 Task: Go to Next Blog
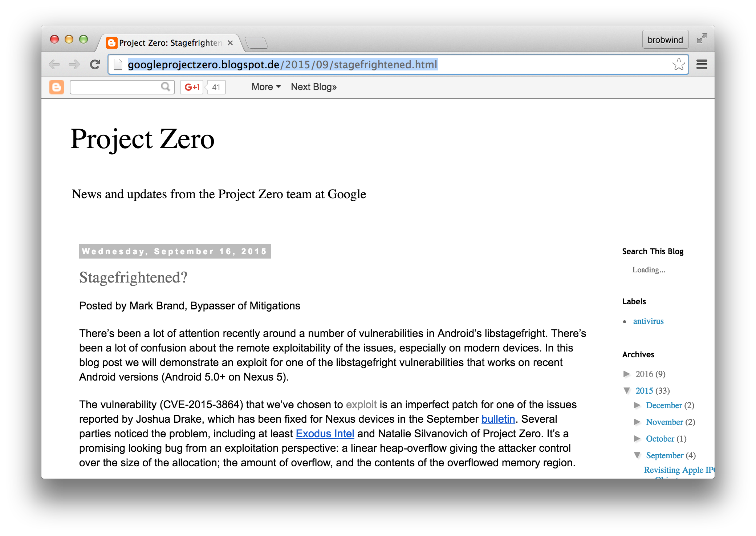314,87
